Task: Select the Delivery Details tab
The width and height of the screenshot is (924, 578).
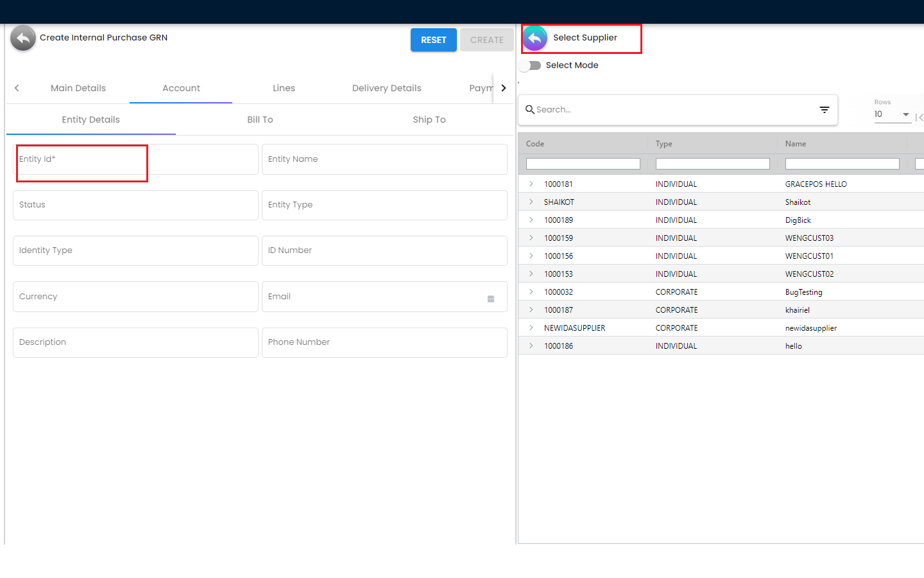Action: tap(386, 89)
